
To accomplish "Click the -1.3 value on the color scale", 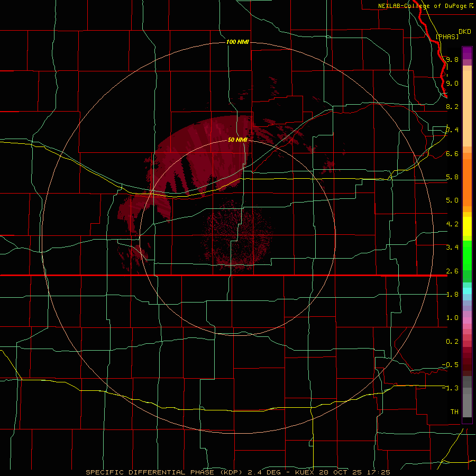I will 450,388.
